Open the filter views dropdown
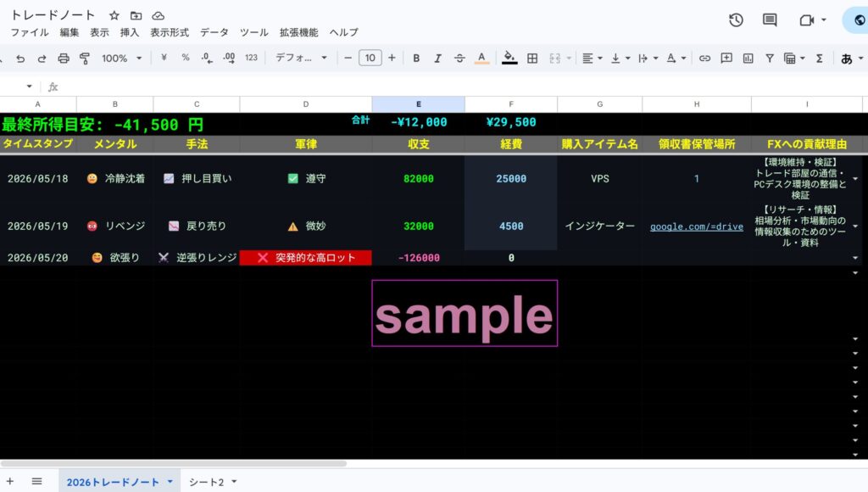 (794, 59)
